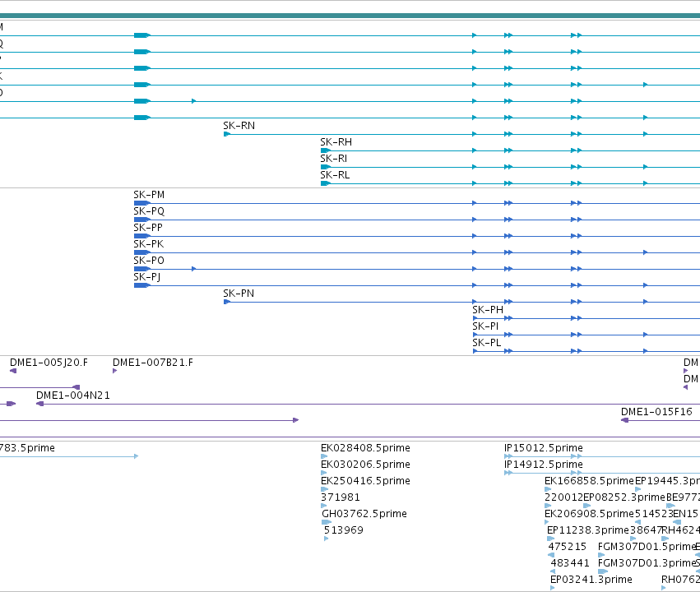Select the FGM307D01.5prime EST label
The image size is (700, 592).
tap(647, 547)
